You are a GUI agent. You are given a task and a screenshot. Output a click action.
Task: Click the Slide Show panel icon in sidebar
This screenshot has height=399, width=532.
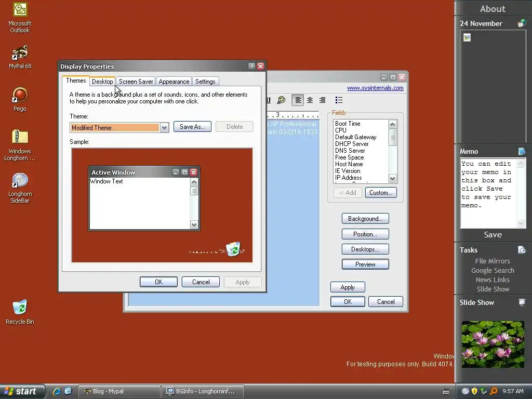coord(522,302)
